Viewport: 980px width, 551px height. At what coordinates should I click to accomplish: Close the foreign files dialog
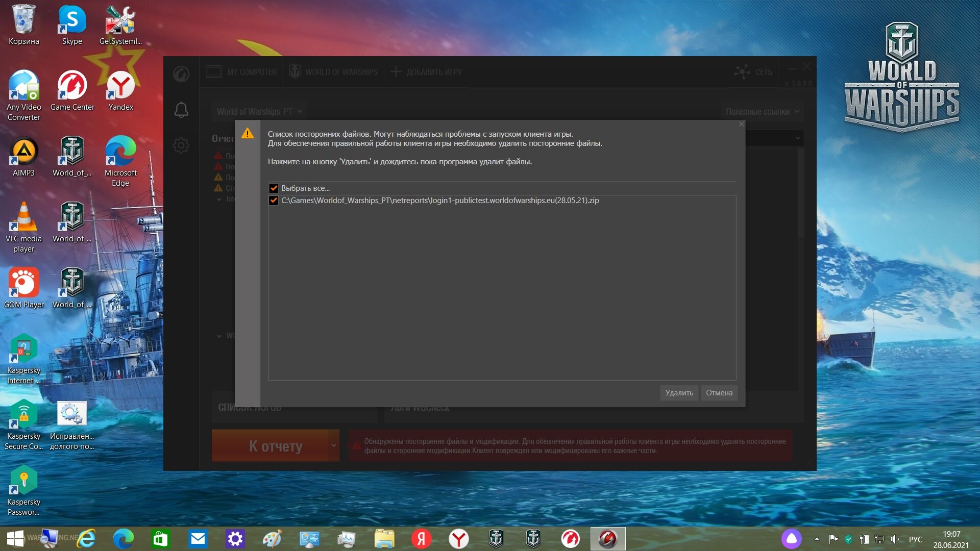[742, 124]
